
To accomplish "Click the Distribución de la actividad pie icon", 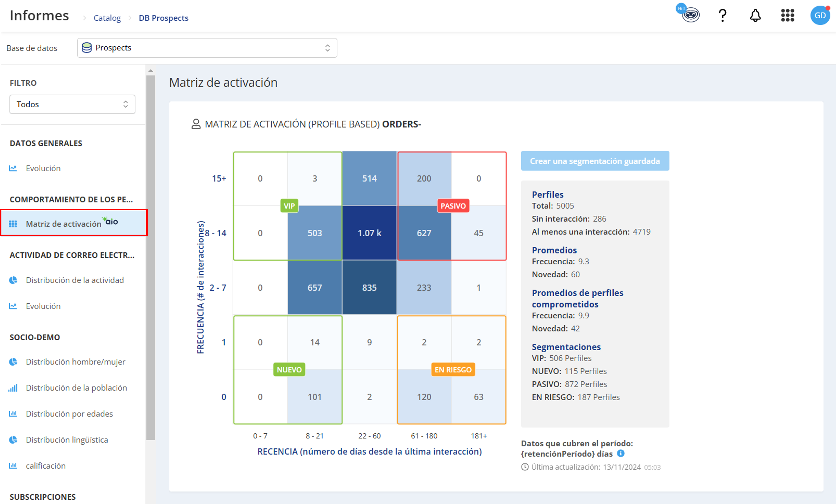I will pos(13,280).
